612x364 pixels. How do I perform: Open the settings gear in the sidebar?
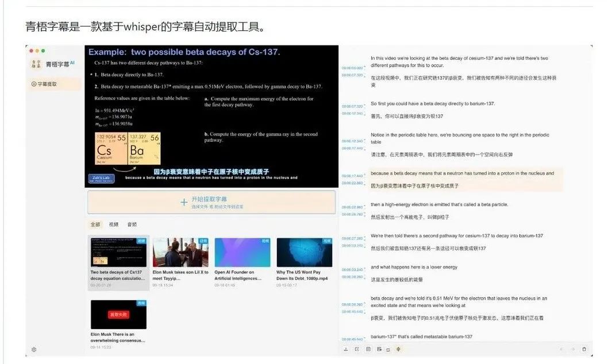tap(34, 350)
